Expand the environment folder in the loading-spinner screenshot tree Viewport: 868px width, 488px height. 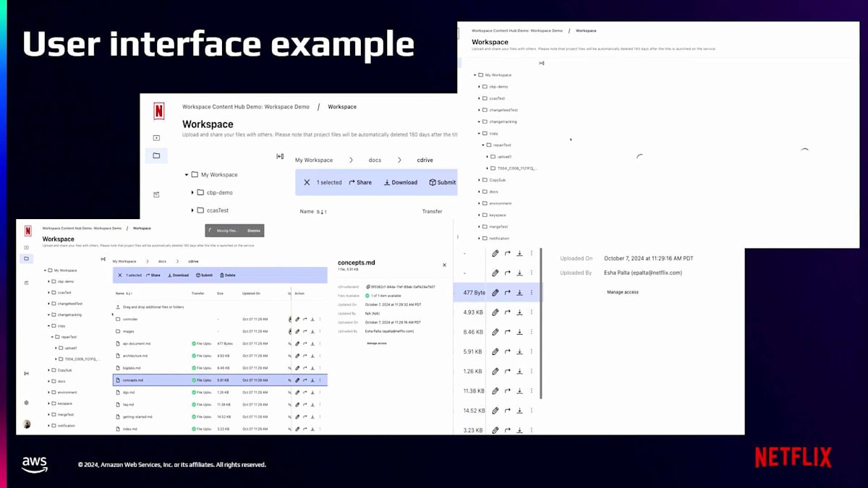pyautogui.click(x=479, y=203)
